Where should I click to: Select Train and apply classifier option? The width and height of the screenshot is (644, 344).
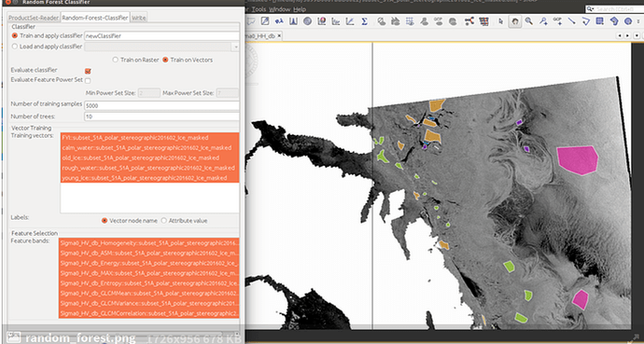(15, 35)
